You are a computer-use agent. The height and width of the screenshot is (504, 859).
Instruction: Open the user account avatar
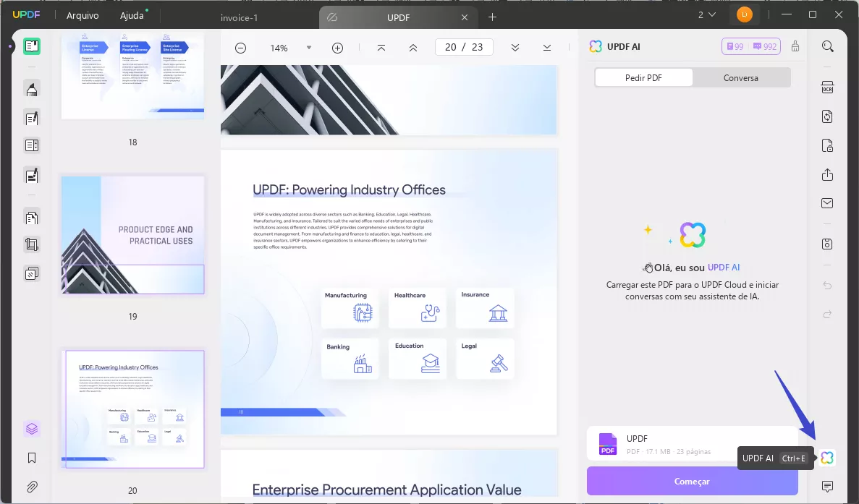[745, 14]
